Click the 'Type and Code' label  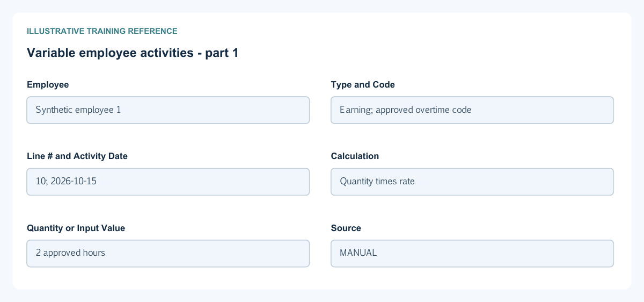coord(363,85)
